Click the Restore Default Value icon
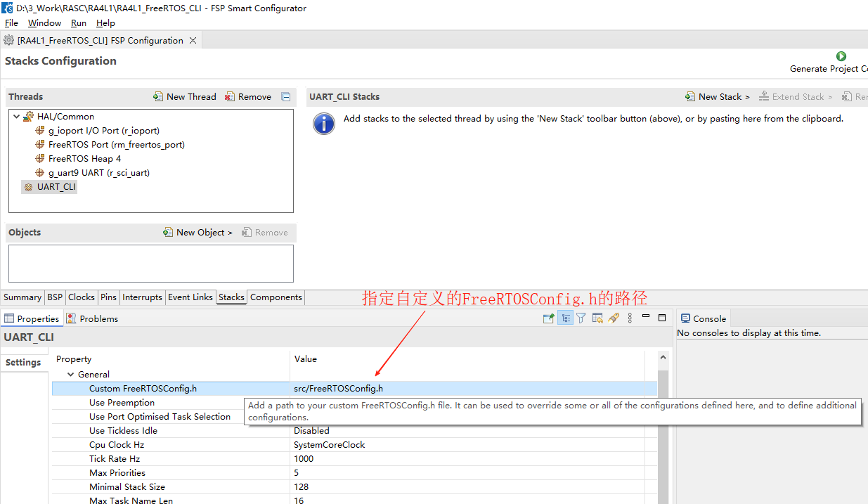The width and height of the screenshot is (868, 504). click(597, 318)
